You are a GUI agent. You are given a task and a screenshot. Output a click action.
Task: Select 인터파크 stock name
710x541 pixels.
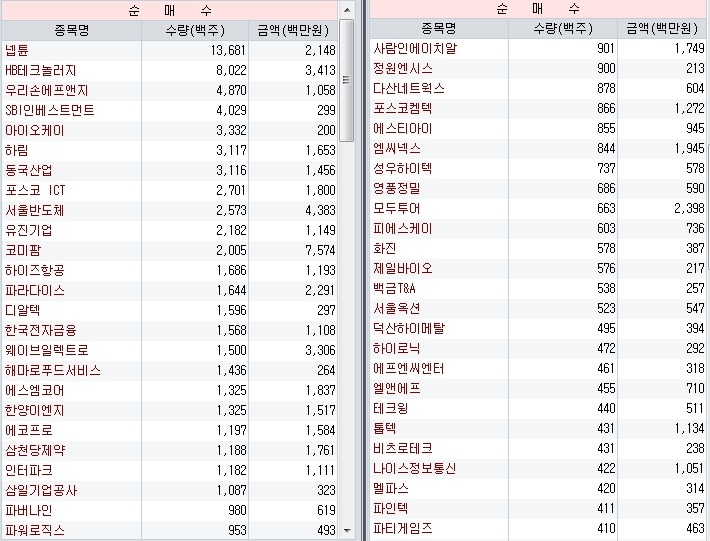point(29,470)
